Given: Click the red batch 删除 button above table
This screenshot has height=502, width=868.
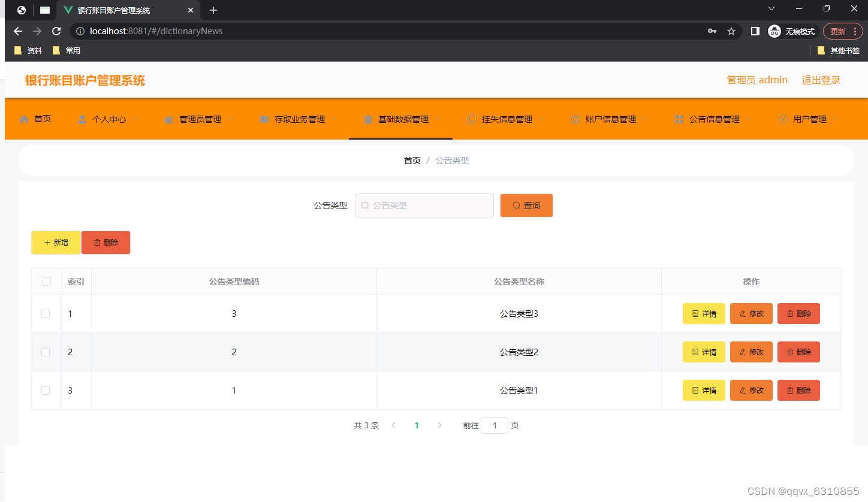Looking at the screenshot, I should (x=106, y=243).
